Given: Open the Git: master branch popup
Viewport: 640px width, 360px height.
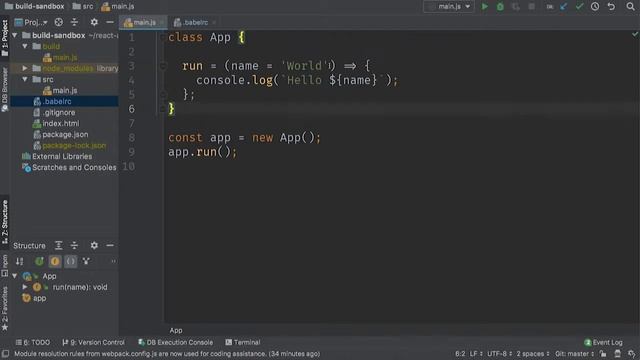Looking at the screenshot, I should click(x=574, y=354).
